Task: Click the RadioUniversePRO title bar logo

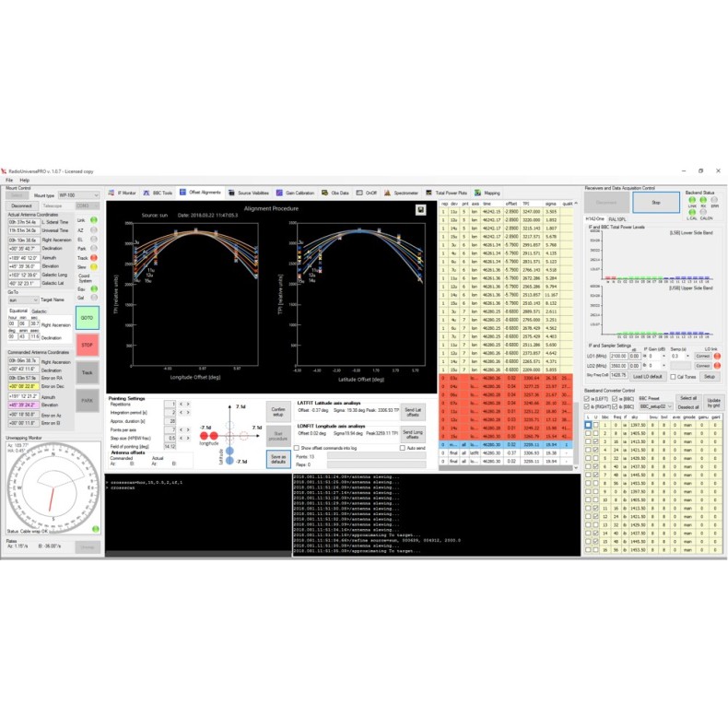Action: click(5, 171)
